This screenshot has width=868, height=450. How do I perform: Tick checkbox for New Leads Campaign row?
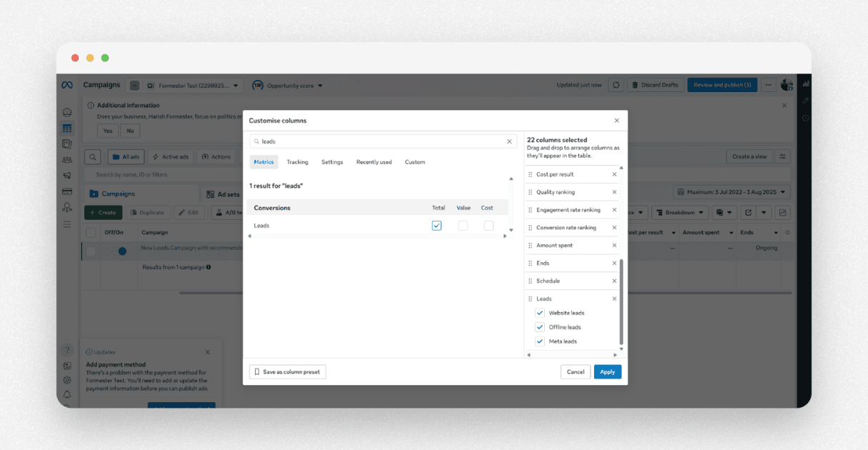coord(91,251)
